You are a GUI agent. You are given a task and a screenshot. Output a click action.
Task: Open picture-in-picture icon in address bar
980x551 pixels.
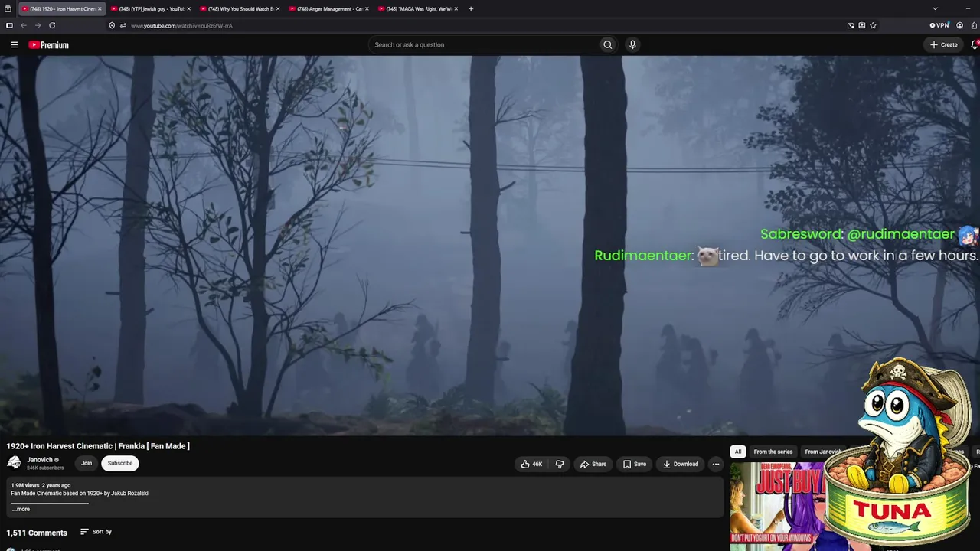pos(851,25)
